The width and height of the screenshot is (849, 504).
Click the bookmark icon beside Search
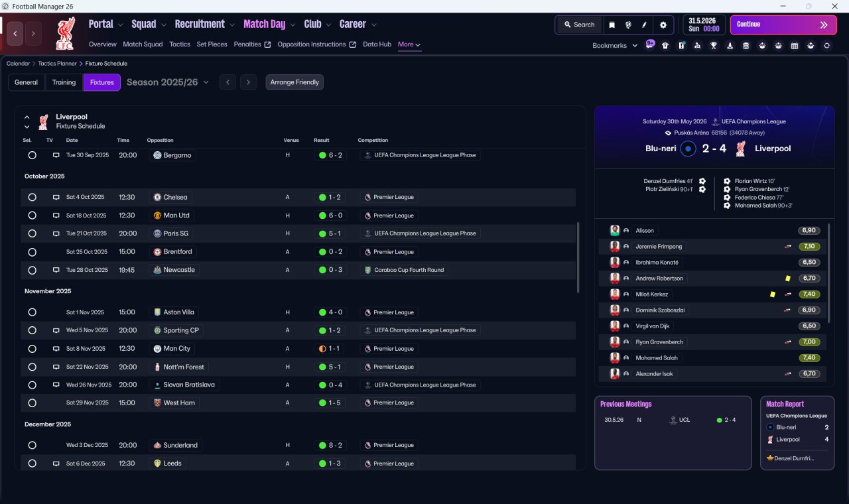click(612, 25)
